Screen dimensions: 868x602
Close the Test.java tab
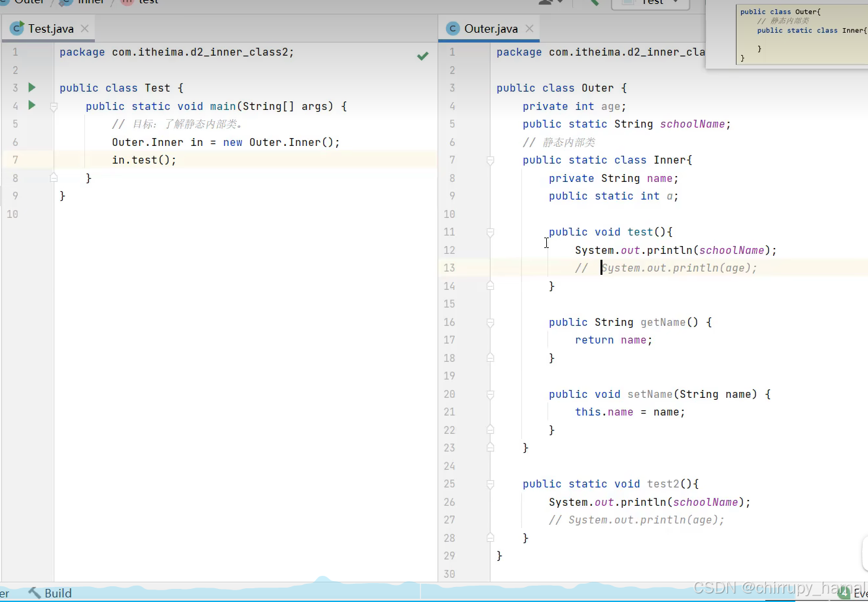(84, 29)
